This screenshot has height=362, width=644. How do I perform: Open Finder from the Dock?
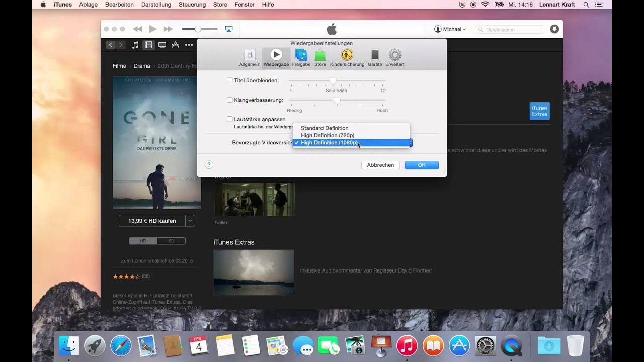coord(69,345)
